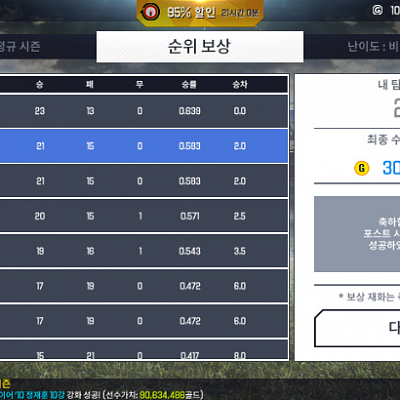Click the gray congratulation message box
Viewport: 400px width, 400px height.
[x=357, y=234]
